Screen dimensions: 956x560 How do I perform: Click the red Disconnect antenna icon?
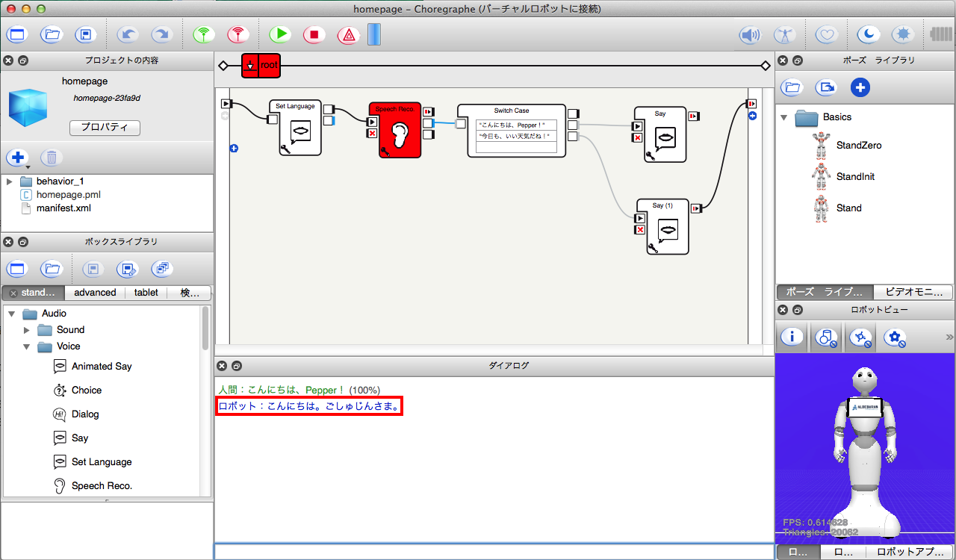coord(238,34)
